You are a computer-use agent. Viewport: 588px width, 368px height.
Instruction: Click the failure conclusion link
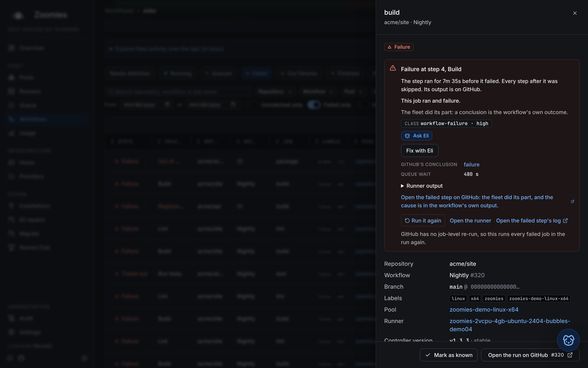(x=471, y=165)
